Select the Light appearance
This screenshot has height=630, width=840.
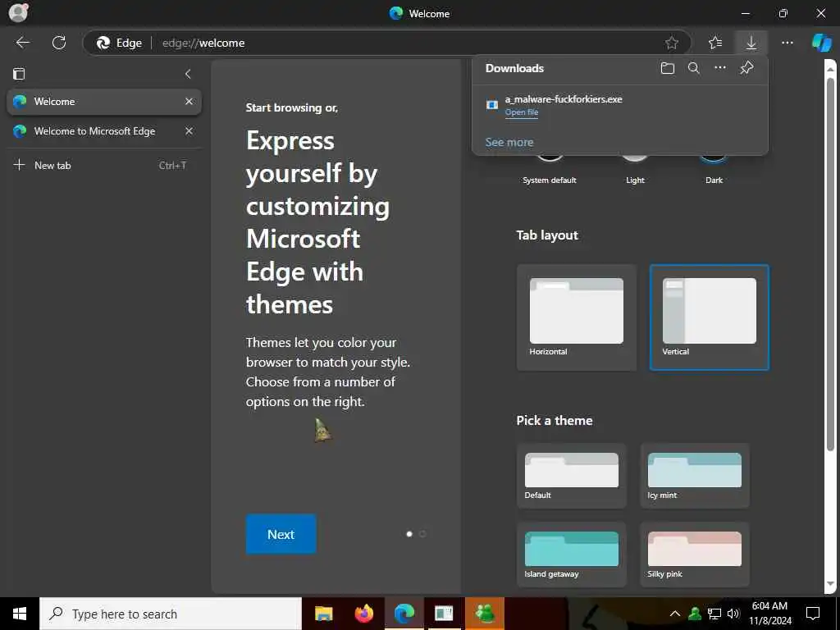(635, 180)
